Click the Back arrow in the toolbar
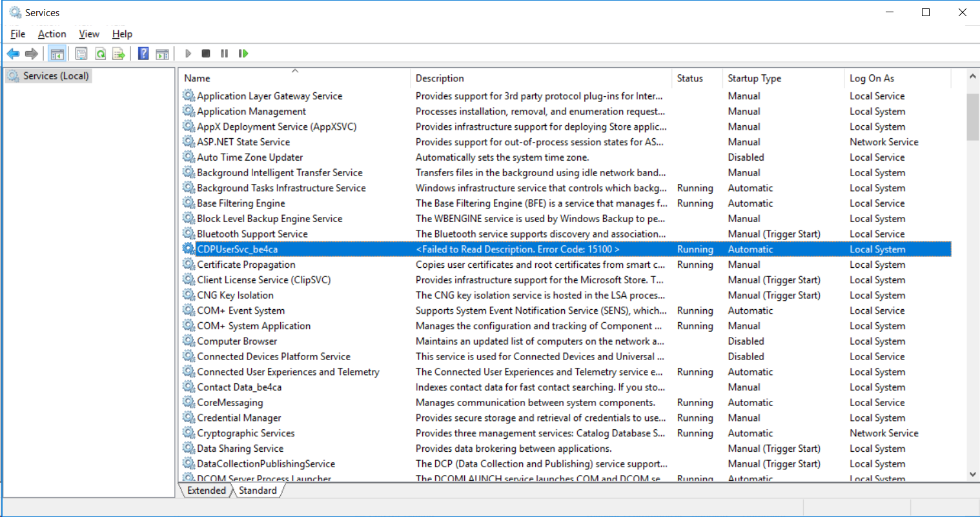Screen dimensions: 980x517 pyautogui.click(x=13, y=54)
